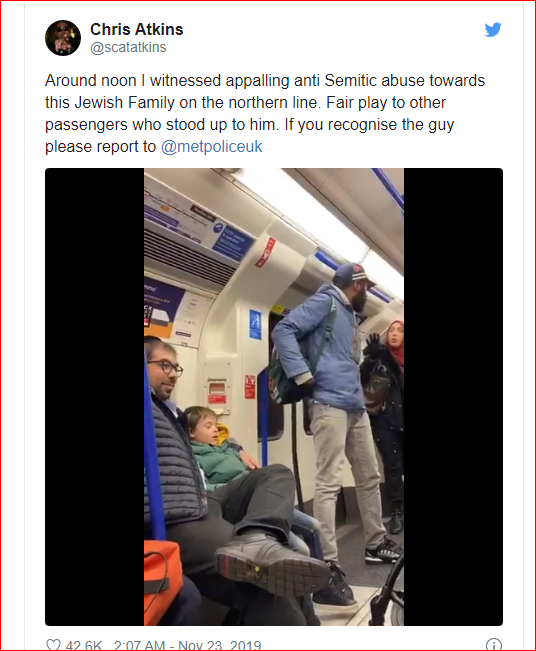Open Chris Atkins' profile avatar
Screen dimensions: 536x651
click(x=63, y=38)
